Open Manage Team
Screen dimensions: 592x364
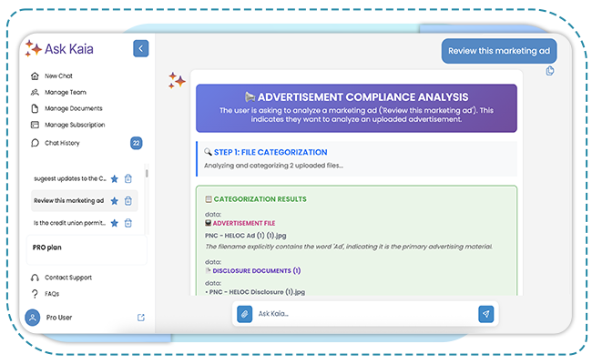[x=66, y=92]
